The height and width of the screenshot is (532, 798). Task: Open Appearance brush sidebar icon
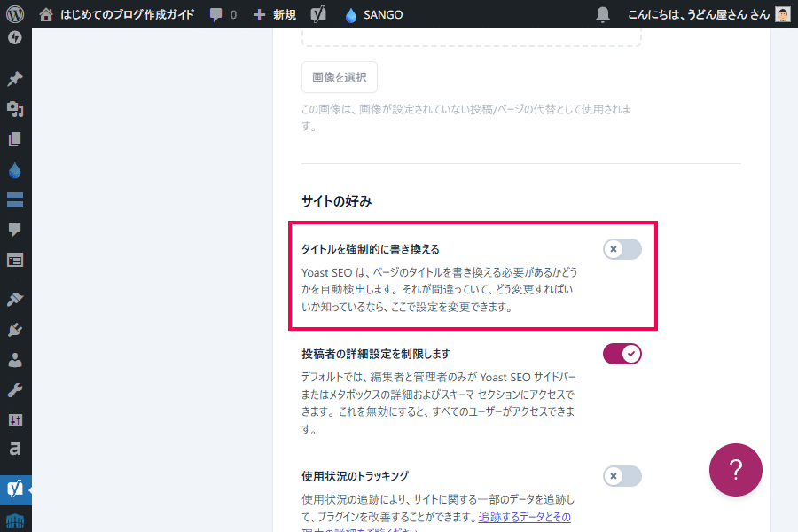(x=15, y=300)
